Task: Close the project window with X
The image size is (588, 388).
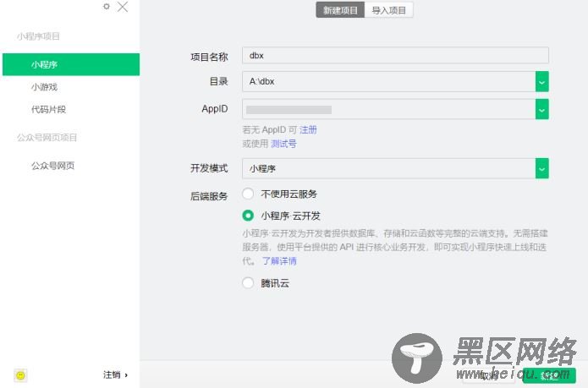Action: (123, 7)
